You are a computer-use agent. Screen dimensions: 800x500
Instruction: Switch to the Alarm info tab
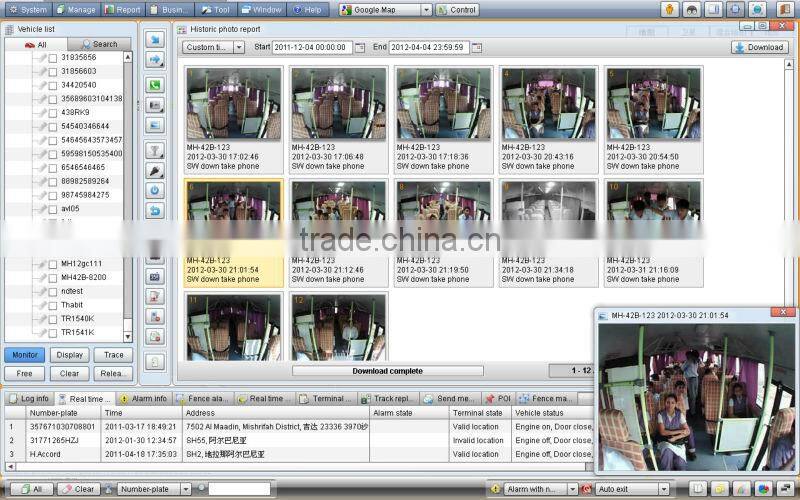point(143,398)
